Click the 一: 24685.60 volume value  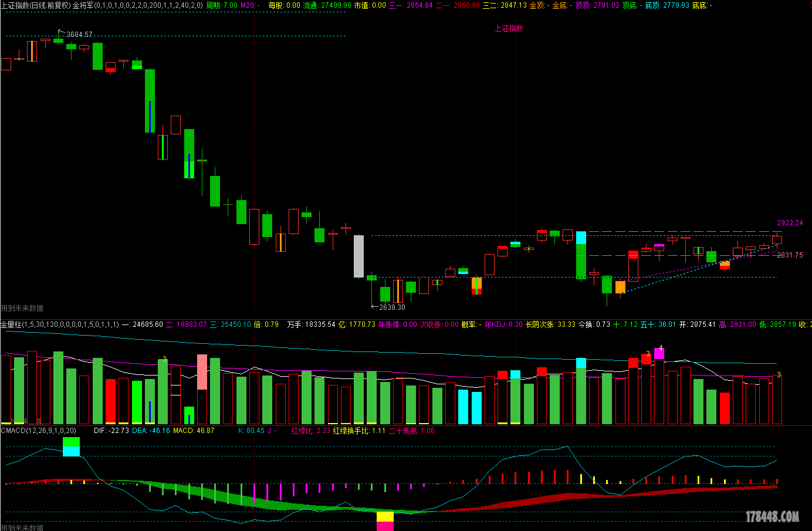142,324
